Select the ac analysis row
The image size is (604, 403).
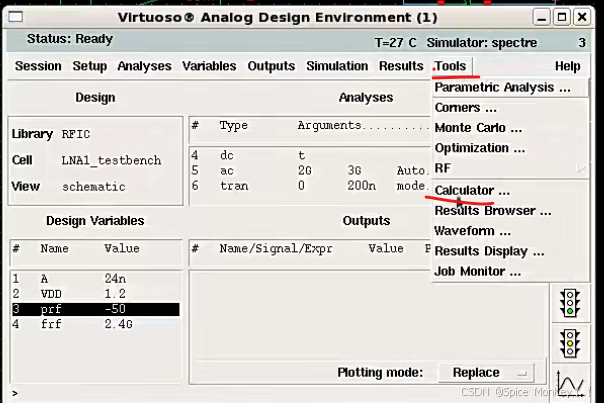click(x=309, y=170)
